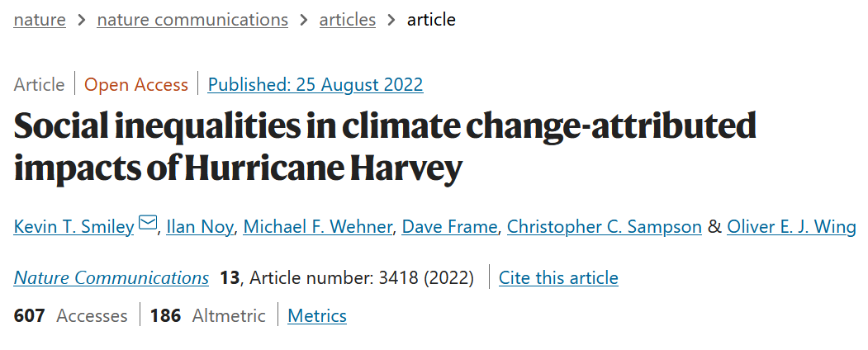Click the chevron after the nature breadcrumb
The width and height of the screenshot is (868, 350).
point(81,20)
